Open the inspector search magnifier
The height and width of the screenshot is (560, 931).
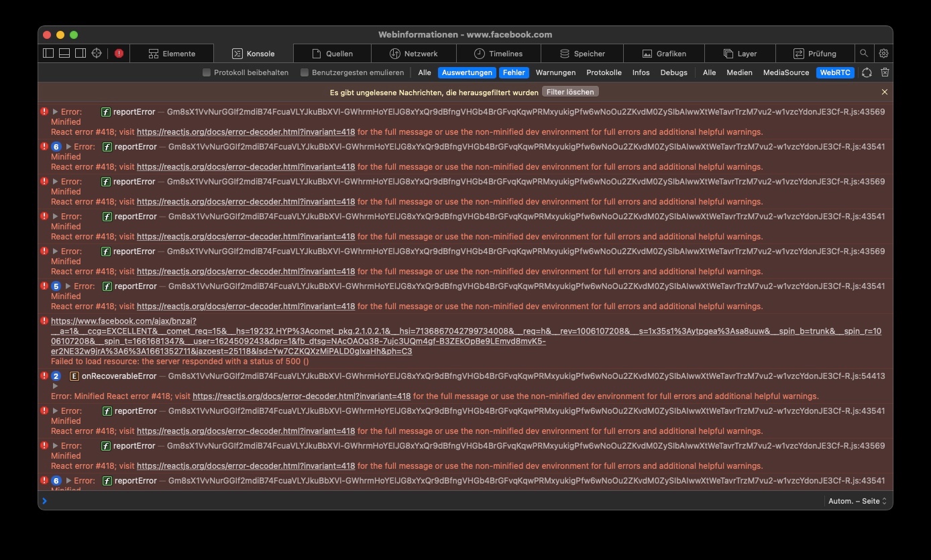click(x=864, y=54)
